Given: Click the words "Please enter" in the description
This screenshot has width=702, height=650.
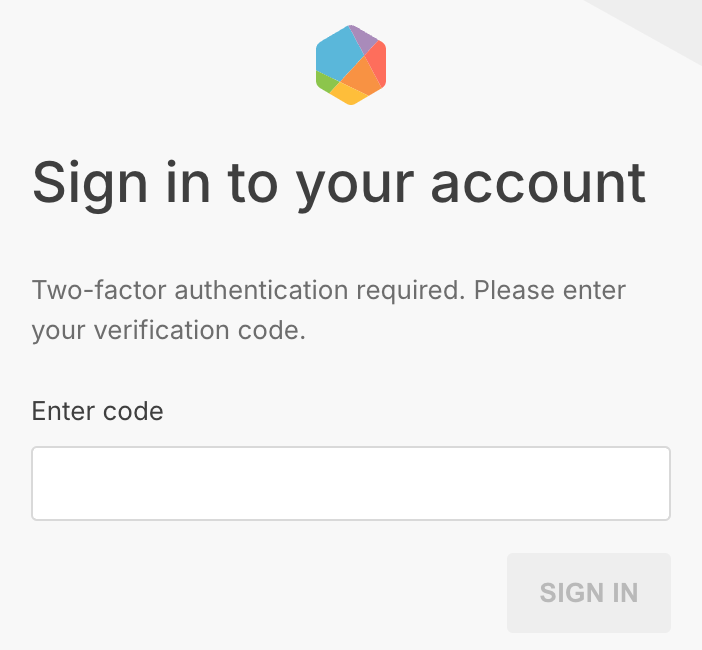Looking at the screenshot, I should pyautogui.click(x=550, y=290).
